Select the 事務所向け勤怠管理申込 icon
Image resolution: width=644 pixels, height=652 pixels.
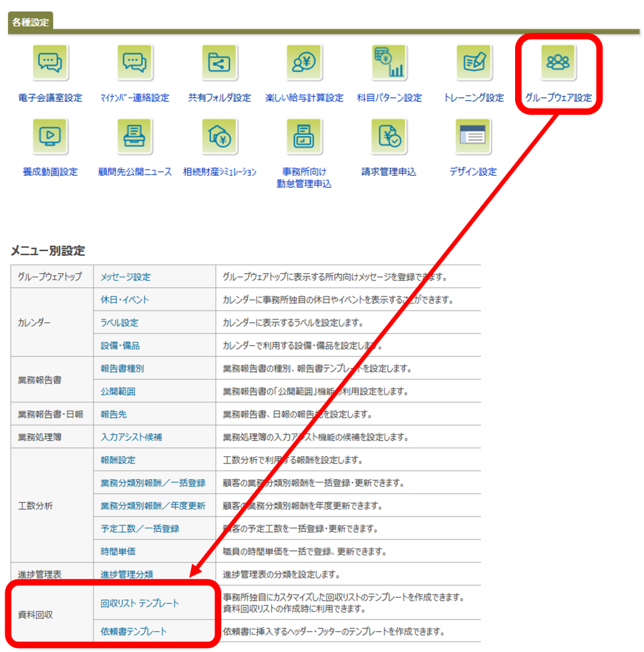(x=305, y=136)
